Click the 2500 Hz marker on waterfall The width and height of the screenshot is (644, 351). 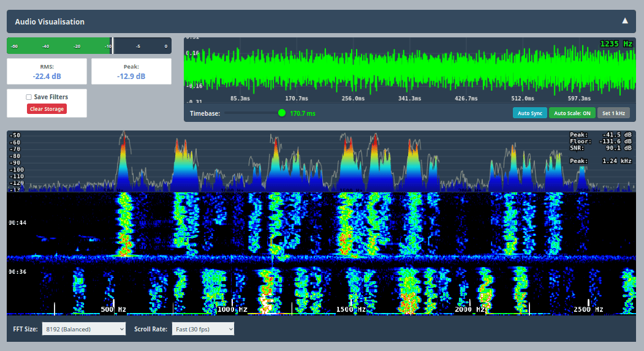(588, 309)
